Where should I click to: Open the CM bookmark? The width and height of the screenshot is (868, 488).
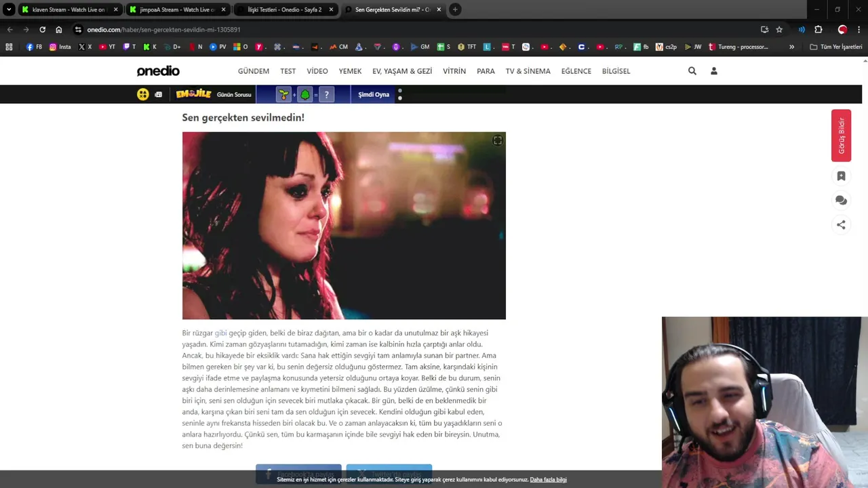click(338, 47)
